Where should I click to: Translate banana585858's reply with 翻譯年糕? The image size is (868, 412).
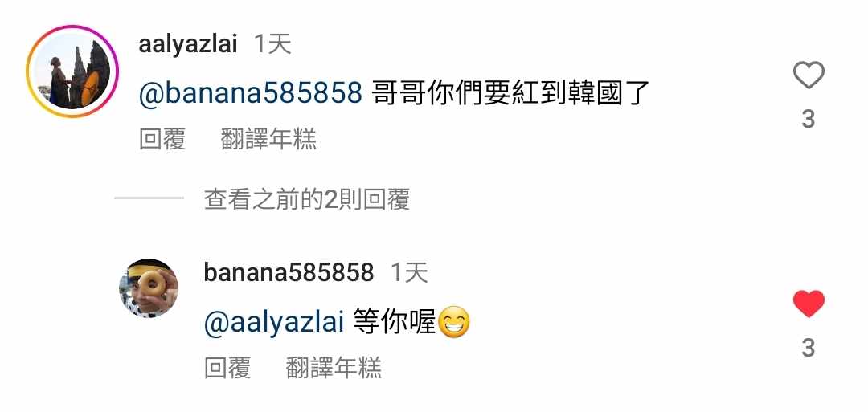(334, 367)
